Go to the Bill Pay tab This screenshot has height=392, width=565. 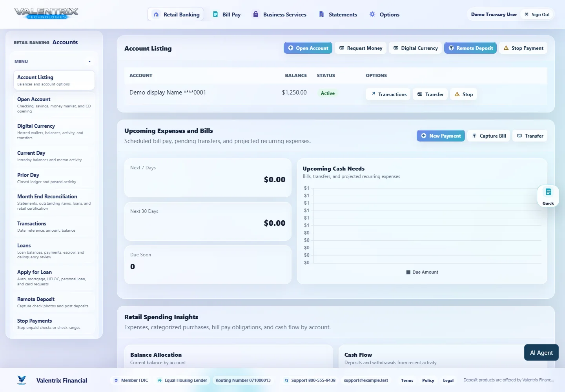click(227, 15)
